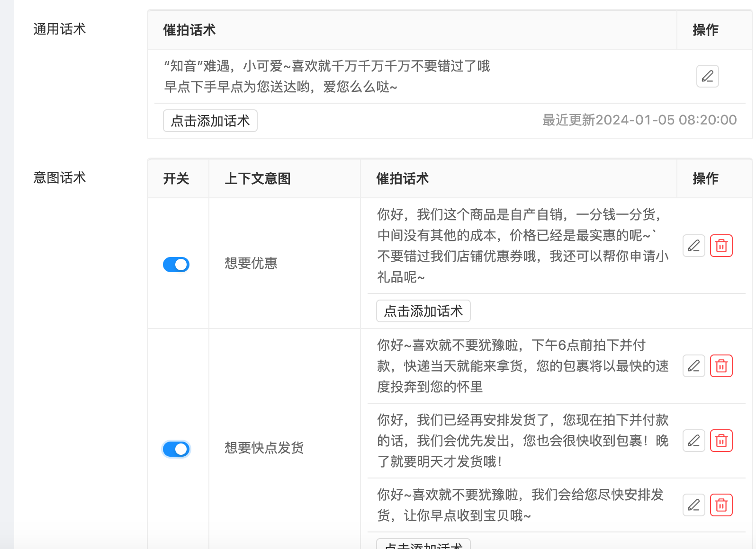Click the script text starting 你好，我们这个商品是自产自销
Screen dimensions: 756x549
(523, 246)
